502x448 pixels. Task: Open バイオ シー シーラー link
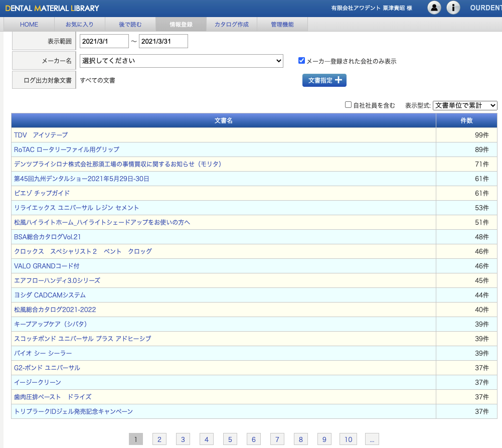pos(43,353)
